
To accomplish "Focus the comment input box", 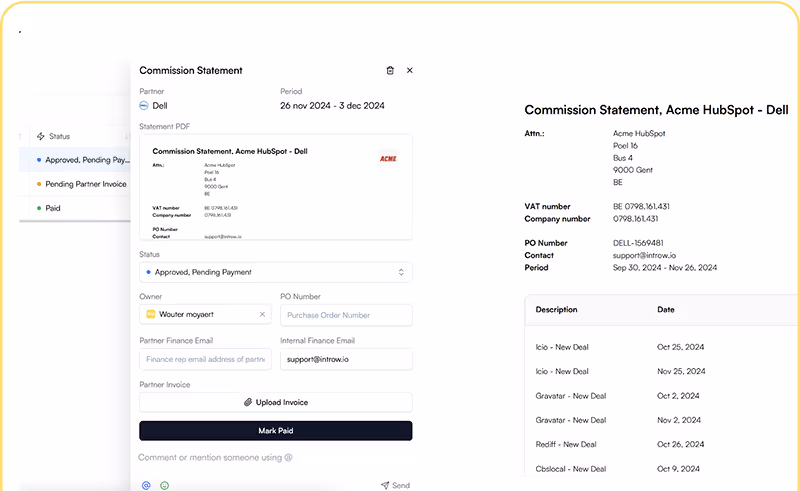I will [276, 457].
